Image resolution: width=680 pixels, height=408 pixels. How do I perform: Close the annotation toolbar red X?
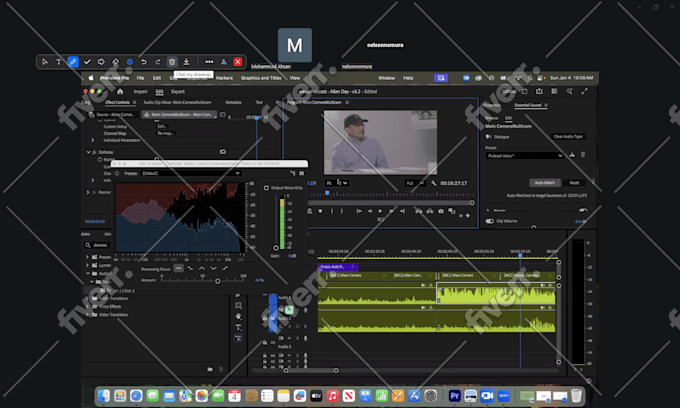coord(238,62)
